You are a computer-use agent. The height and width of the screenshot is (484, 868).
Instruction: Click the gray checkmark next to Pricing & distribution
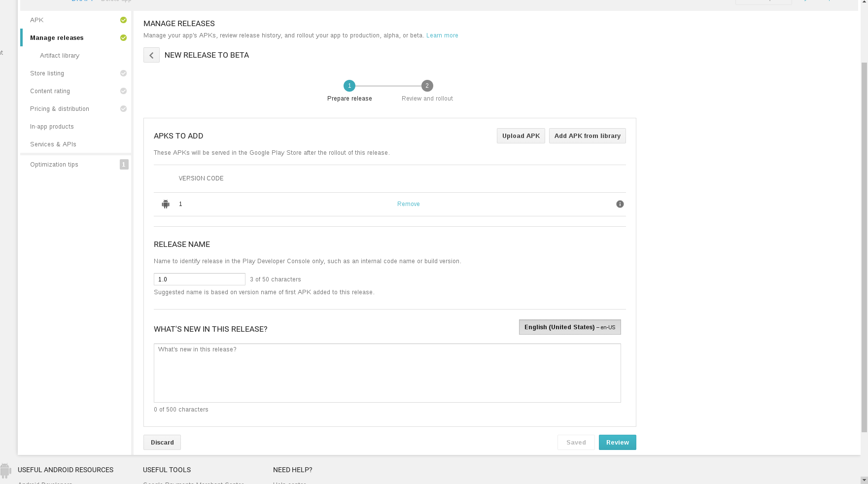tap(123, 109)
